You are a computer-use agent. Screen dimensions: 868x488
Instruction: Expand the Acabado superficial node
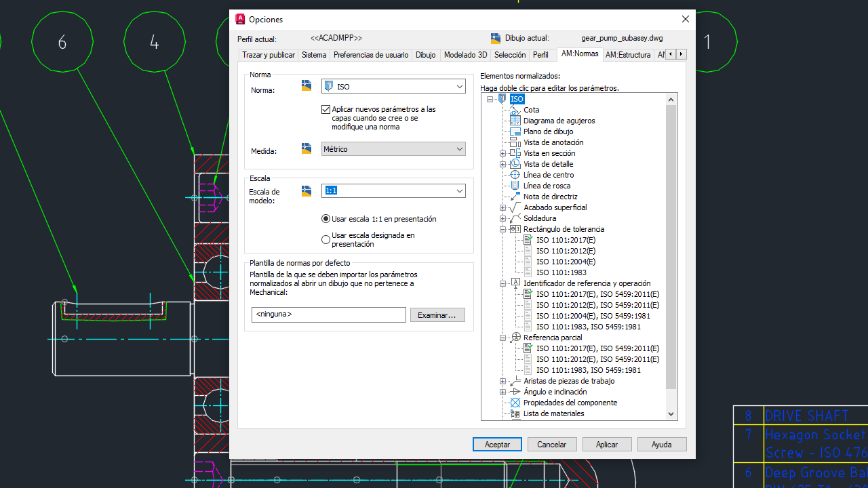(503, 207)
